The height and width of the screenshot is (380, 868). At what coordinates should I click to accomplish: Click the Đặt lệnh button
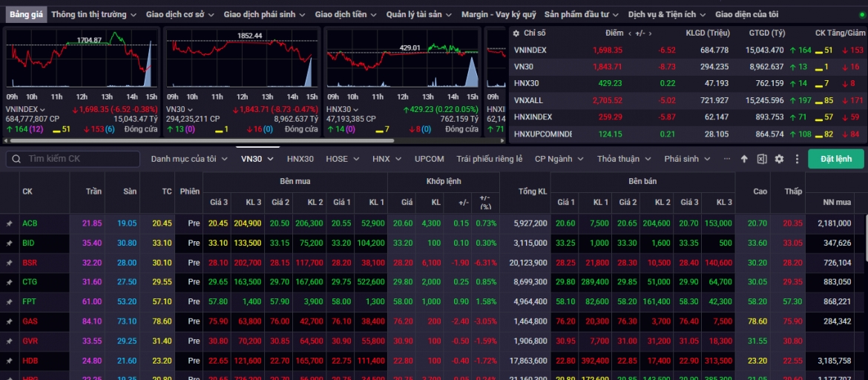836,159
